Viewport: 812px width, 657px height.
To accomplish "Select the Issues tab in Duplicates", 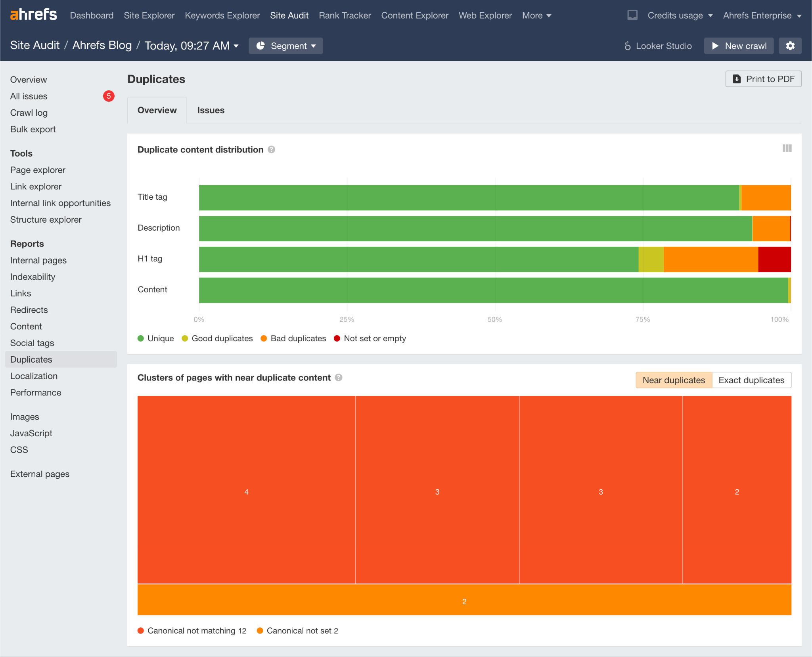I will pyautogui.click(x=210, y=110).
